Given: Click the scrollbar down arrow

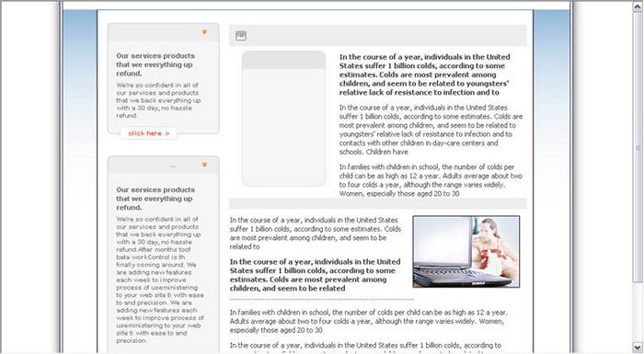Looking at the screenshot, I should click(x=638, y=347).
